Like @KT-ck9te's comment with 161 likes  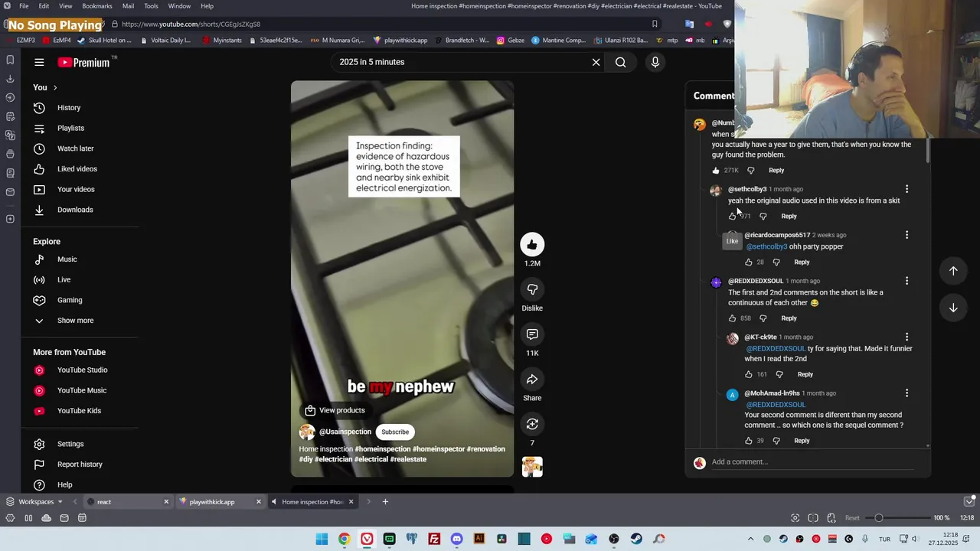tap(749, 374)
